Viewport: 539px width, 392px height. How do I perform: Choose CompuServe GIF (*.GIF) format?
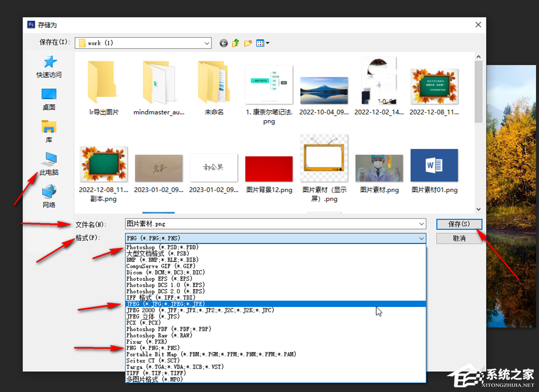[x=276, y=266]
